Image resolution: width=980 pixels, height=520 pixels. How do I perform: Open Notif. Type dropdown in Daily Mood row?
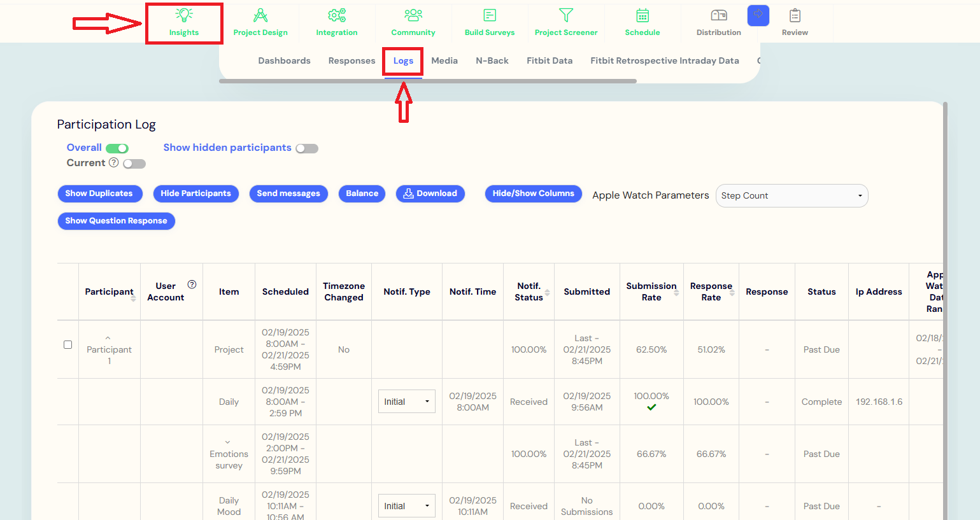tap(407, 506)
